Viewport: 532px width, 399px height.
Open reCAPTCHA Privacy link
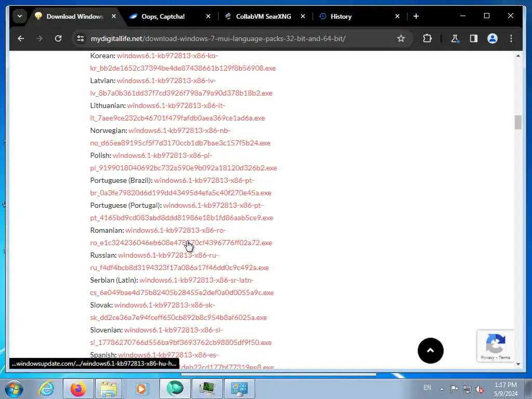[x=487, y=357]
